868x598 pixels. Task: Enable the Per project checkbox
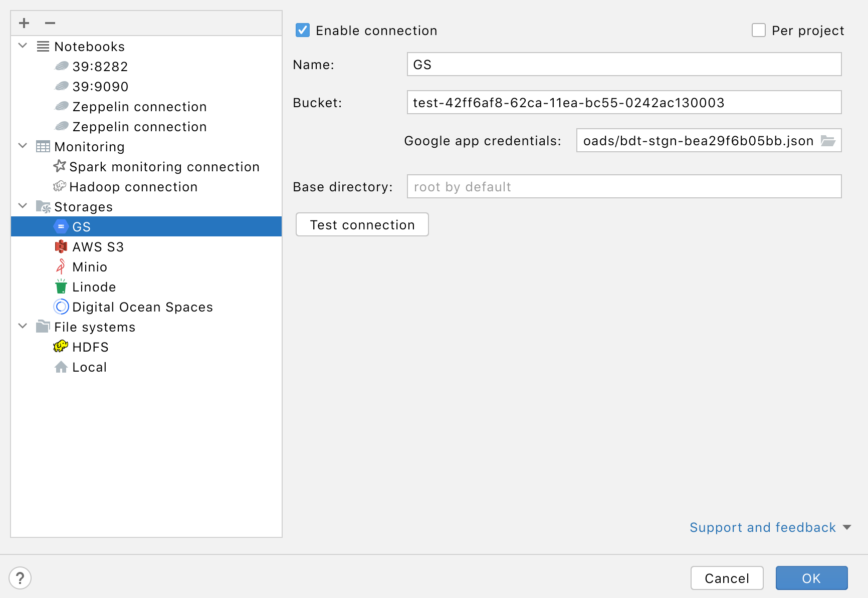[758, 30]
